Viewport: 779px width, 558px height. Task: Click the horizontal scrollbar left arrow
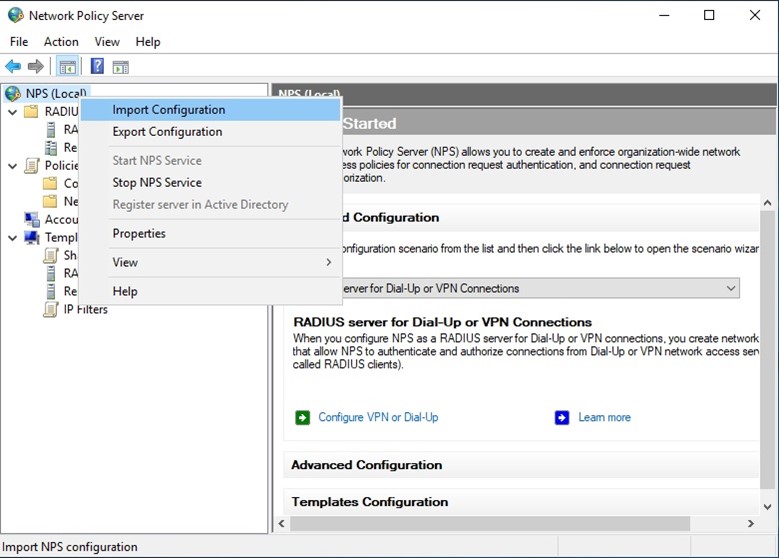[x=282, y=523]
